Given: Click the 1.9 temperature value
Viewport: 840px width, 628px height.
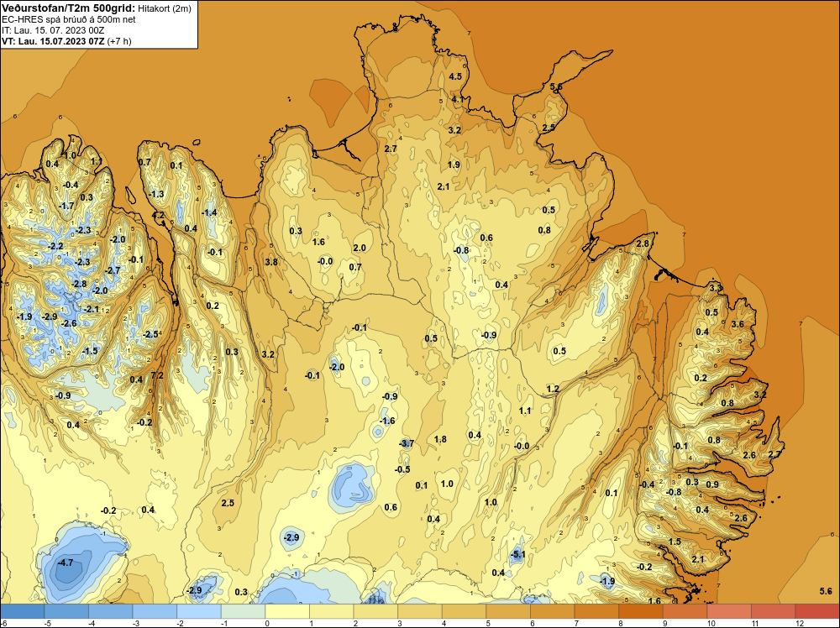Looking at the screenshot, I should (454, 165).
